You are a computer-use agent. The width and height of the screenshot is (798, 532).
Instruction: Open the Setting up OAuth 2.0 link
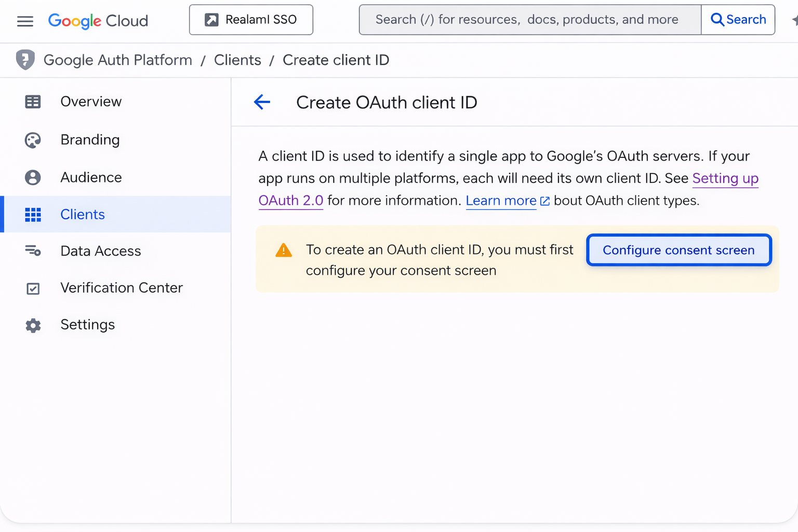pos(725,178)
